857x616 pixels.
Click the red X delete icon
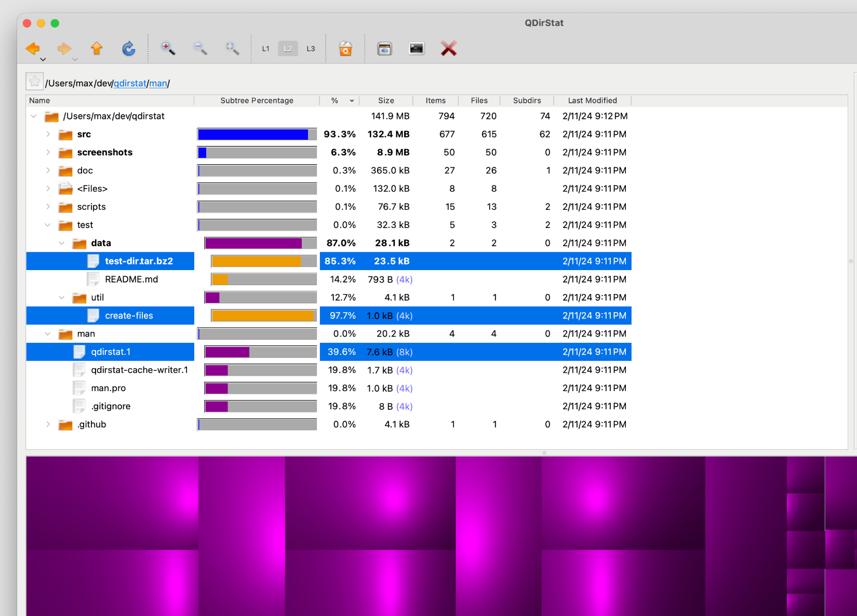pyautogui.click(x=448, y=49)
